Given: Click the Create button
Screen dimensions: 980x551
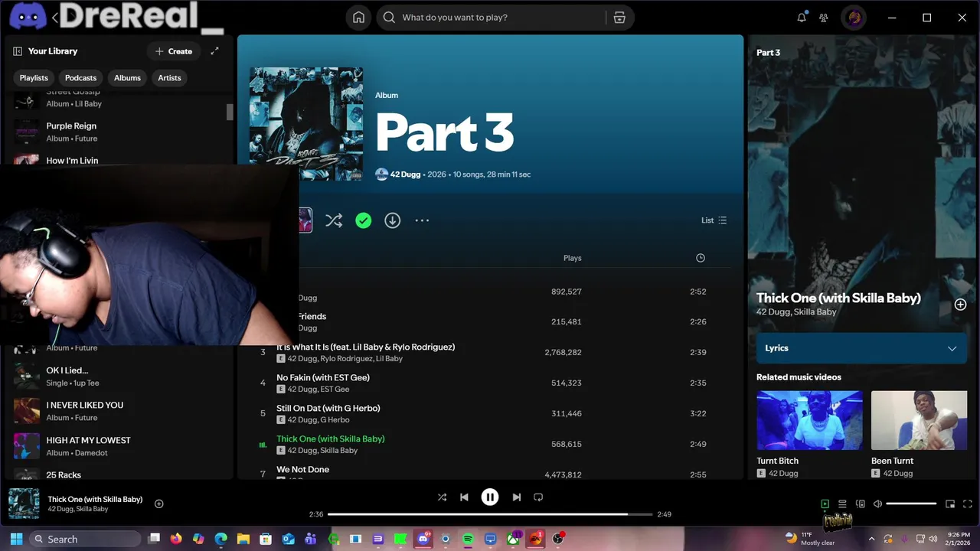Looking at the screenshot, I should click(173, 51).
